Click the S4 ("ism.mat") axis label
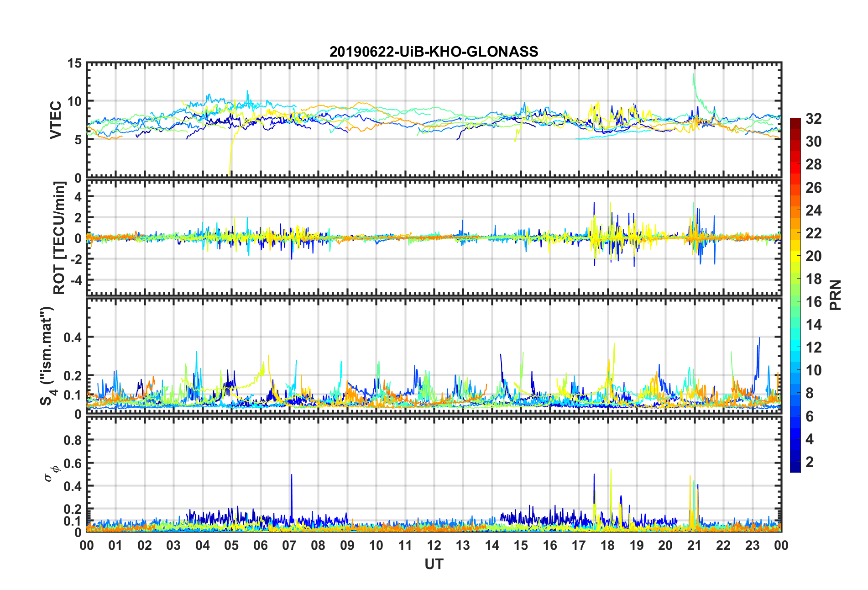 click(47, 356)
